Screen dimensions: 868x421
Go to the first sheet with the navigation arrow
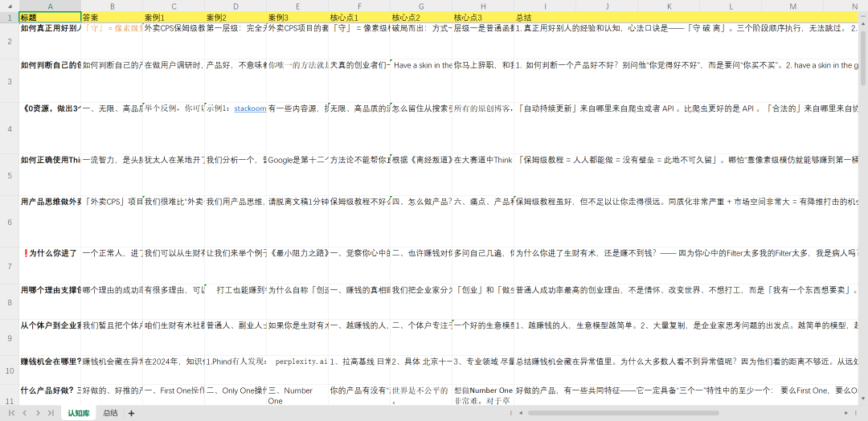pos(11,413)
